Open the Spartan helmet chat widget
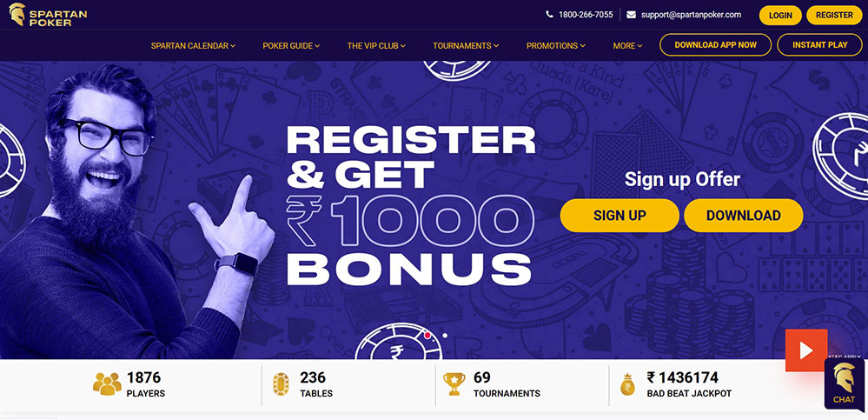The image size is (868, 420). click(x=845, y=383)
